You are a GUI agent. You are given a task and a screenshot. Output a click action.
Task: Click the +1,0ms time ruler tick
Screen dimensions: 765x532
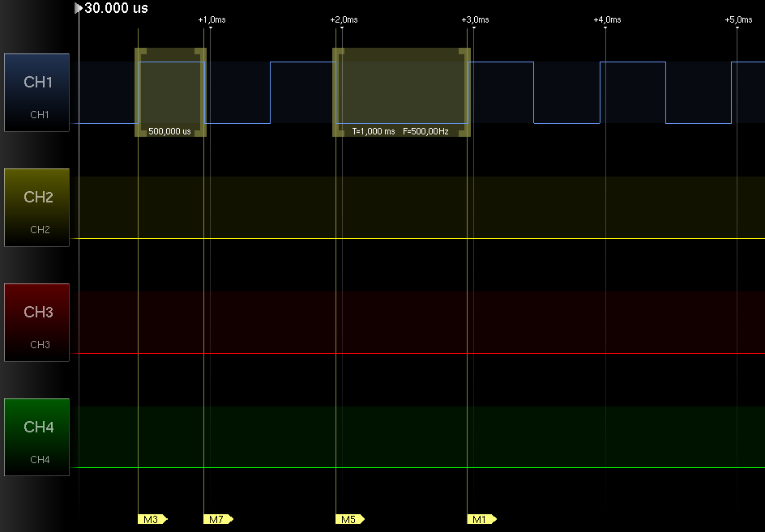(x=212, y=20)
